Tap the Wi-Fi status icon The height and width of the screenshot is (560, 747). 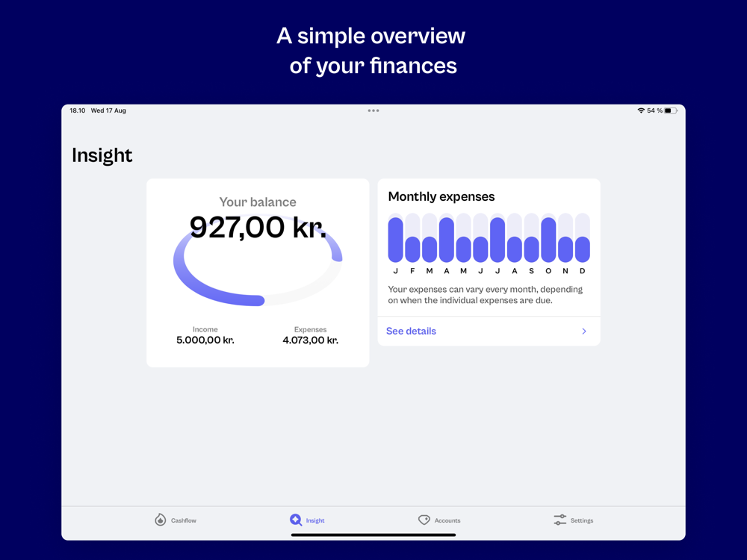(x=641, y=111)
